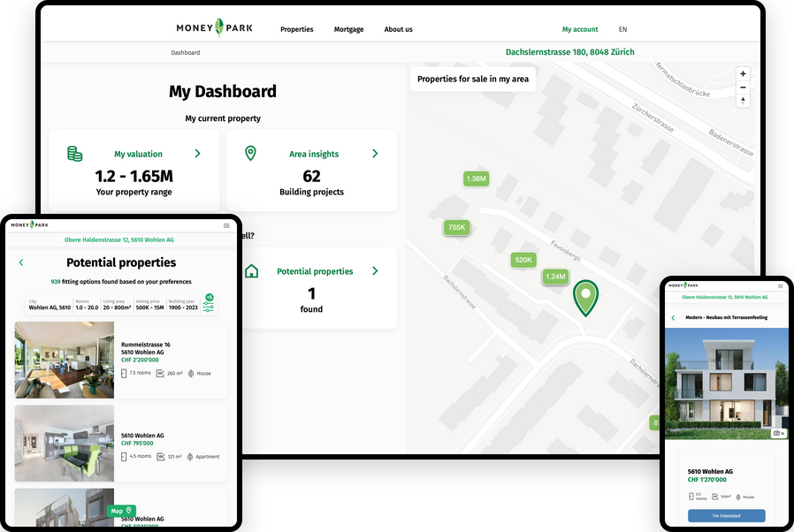Switch to Map view on the tablet
This screenshot has width=794, height=532.
(121, 511)
